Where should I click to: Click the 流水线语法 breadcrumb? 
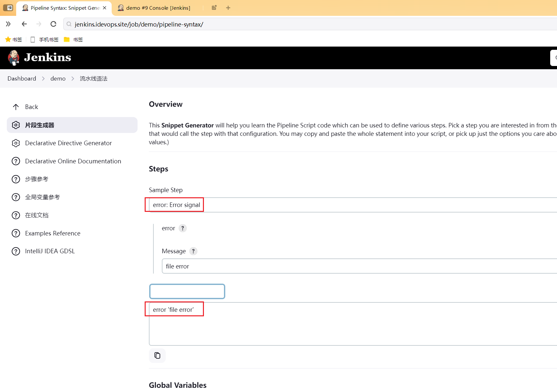point(94,79)
